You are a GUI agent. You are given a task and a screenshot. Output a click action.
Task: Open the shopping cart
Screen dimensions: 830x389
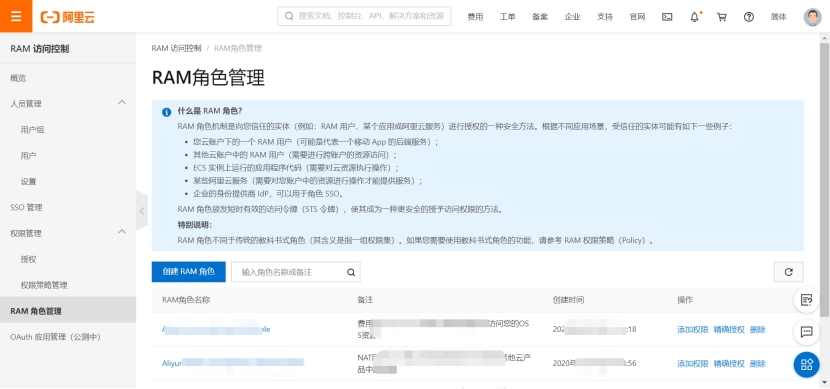(x=721, y=17)
